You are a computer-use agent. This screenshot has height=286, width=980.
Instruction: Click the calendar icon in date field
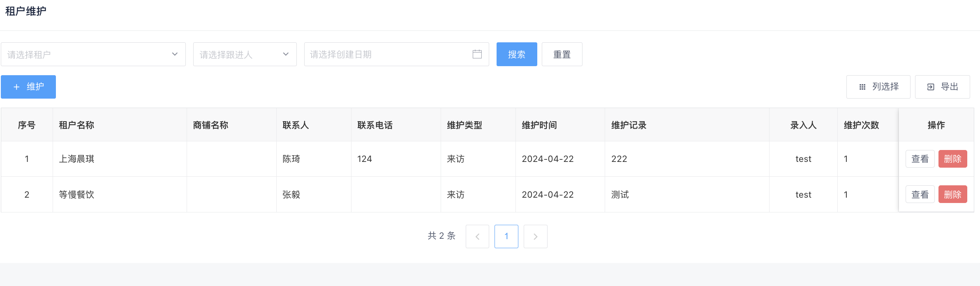point(477,54)
